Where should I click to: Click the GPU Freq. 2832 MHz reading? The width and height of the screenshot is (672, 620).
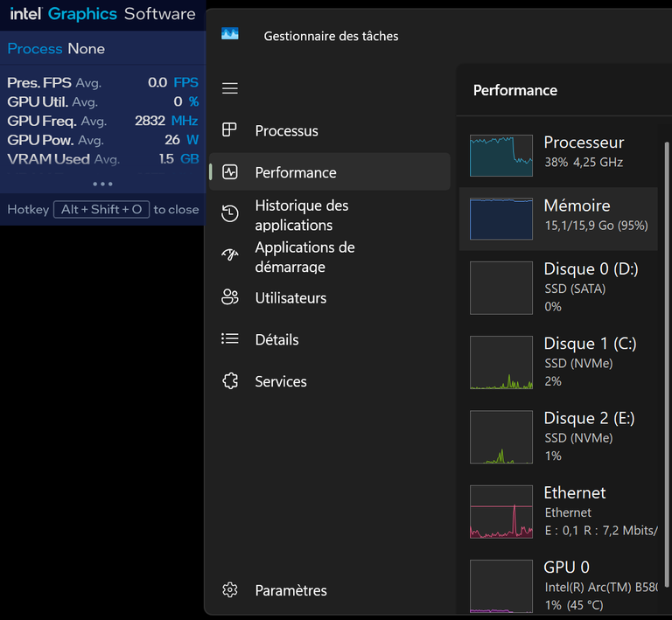(103, 121)
